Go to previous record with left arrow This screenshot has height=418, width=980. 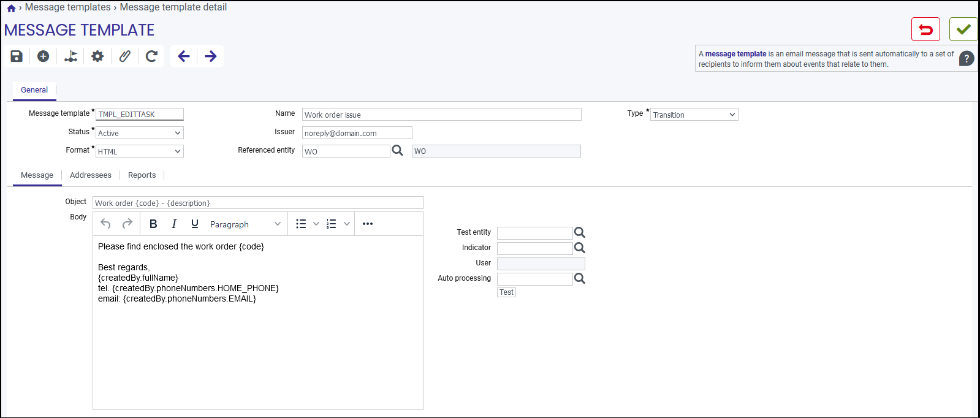184,56
